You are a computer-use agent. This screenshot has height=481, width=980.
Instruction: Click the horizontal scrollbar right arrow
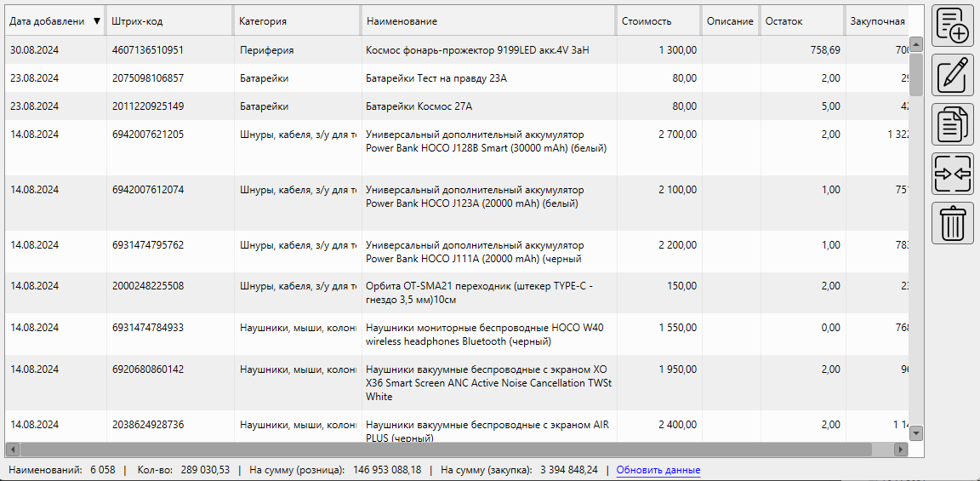tap(901, 449)
